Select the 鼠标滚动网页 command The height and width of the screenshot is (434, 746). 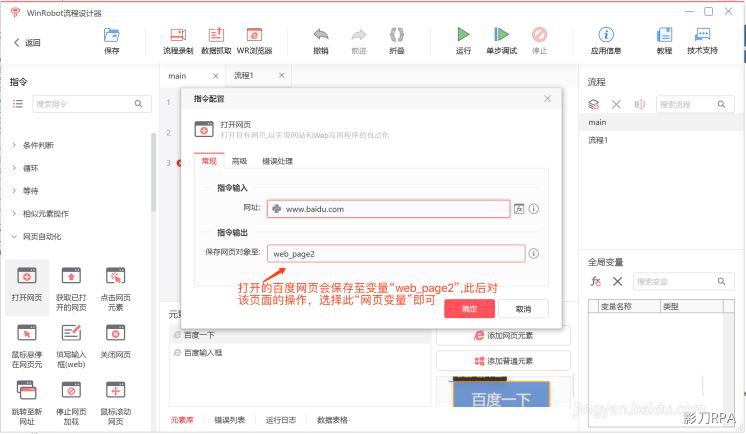click(116, 403)
